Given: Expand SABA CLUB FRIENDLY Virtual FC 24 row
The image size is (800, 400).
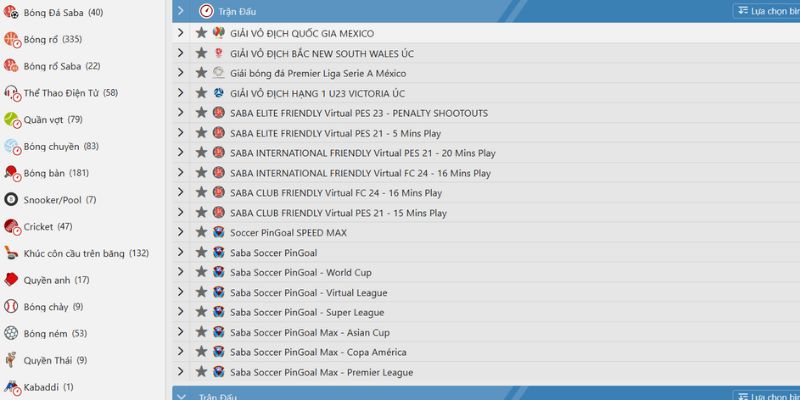Looking at the screenshot, I should [180, 193].
